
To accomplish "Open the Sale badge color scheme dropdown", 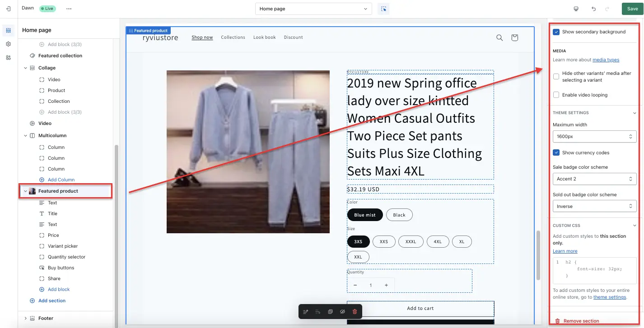I will [x=594, y=179].
